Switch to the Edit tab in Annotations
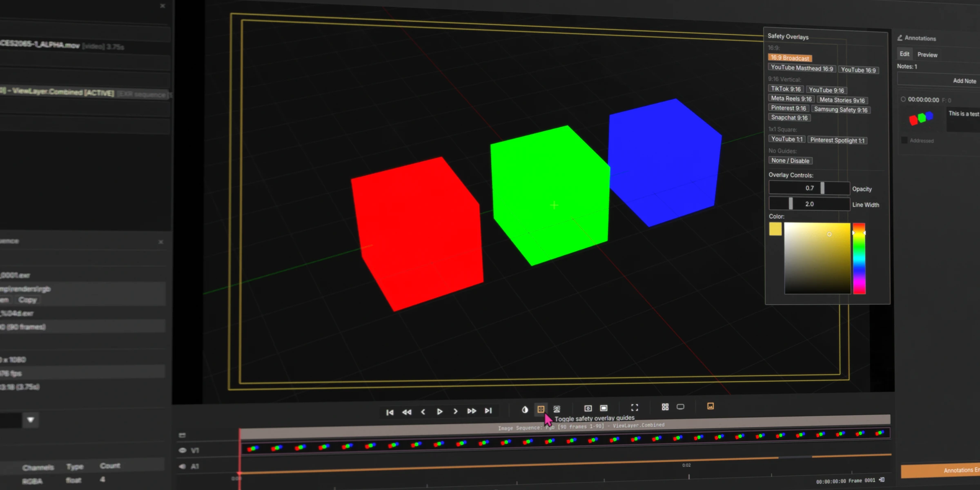 904,54
